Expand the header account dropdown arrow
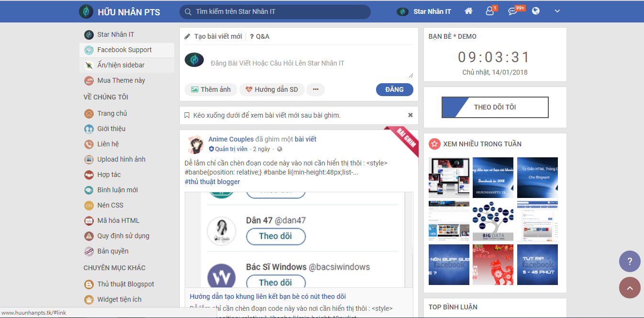644x318 pixels. [x=557, y=11]
